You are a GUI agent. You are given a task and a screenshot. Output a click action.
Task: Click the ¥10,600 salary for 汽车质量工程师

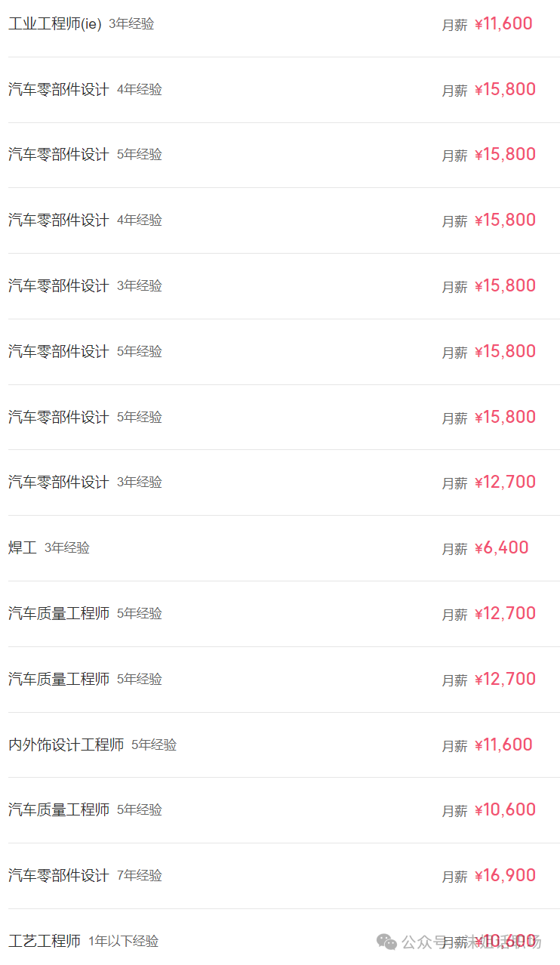tap(505, 810)
